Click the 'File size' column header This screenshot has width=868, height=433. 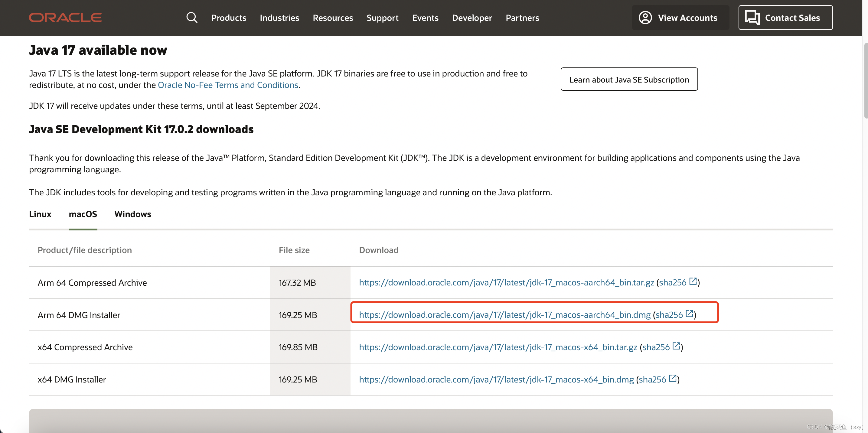pyautogui.click(x=294, y=250)
